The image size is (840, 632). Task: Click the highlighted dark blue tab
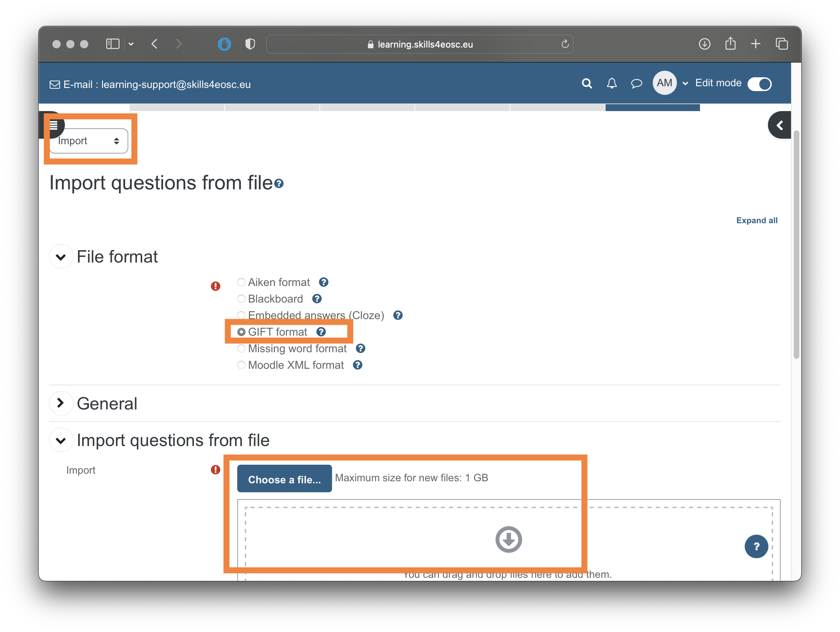coord(652,108)
